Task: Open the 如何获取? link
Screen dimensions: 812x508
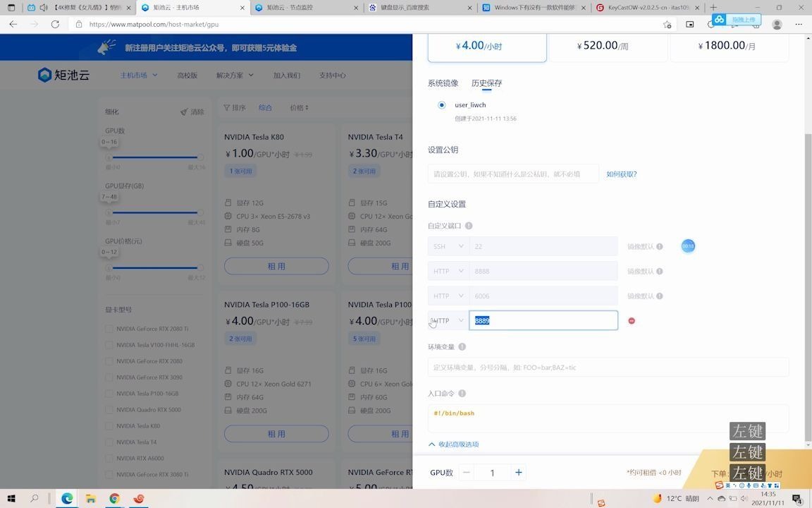Action: point(622,174)
